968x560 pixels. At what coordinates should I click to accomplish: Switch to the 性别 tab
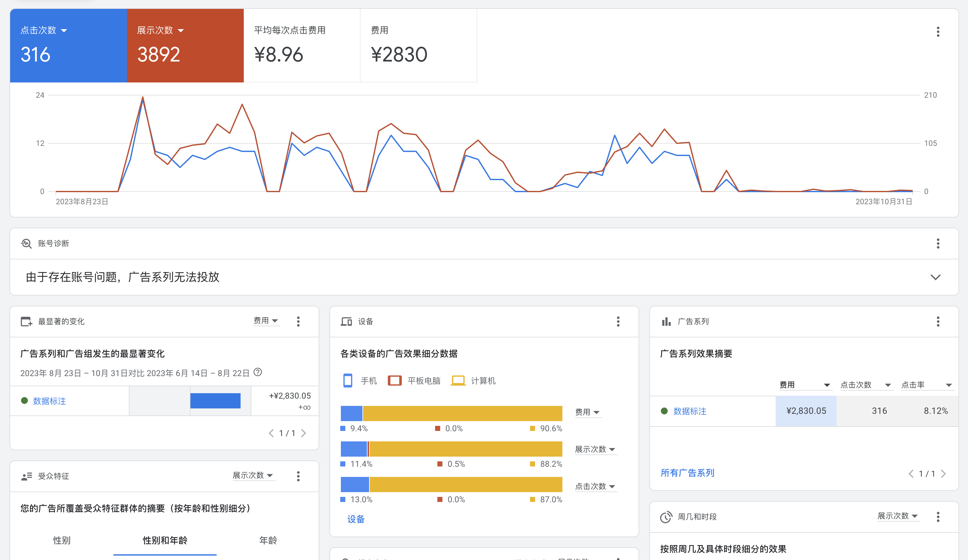coord(62,541)
